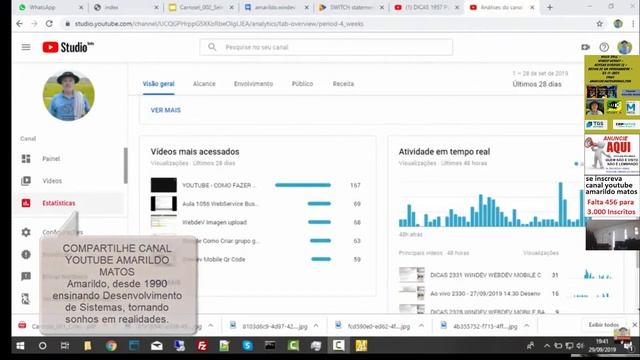
Task: Reload the page in Chrome
Action: [x=49, y=24]
